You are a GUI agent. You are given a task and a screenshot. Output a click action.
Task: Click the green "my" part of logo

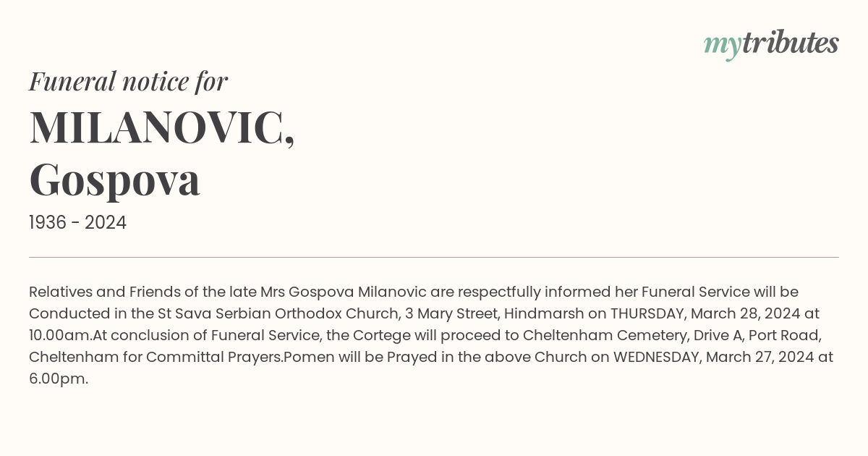point(722,46)
